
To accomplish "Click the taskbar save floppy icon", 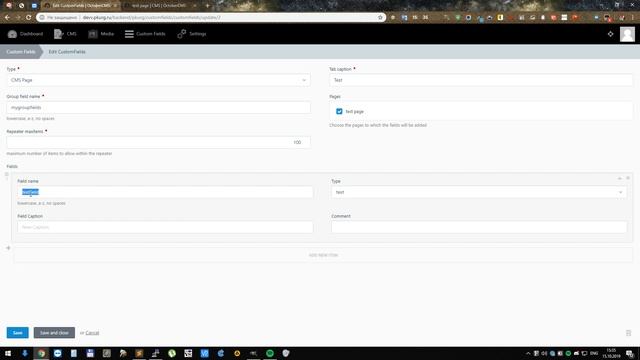I will click(x=90, y=353).
